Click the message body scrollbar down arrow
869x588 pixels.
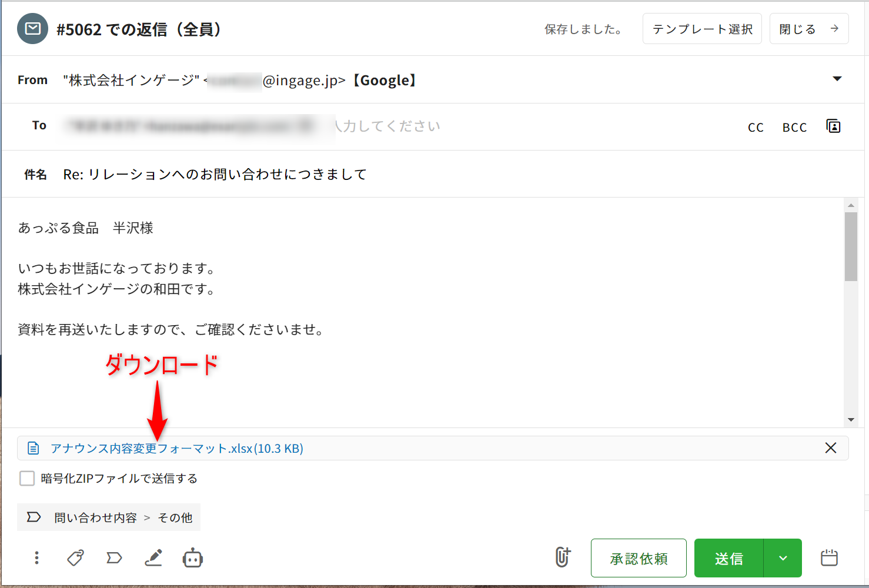tap(851, 420)
